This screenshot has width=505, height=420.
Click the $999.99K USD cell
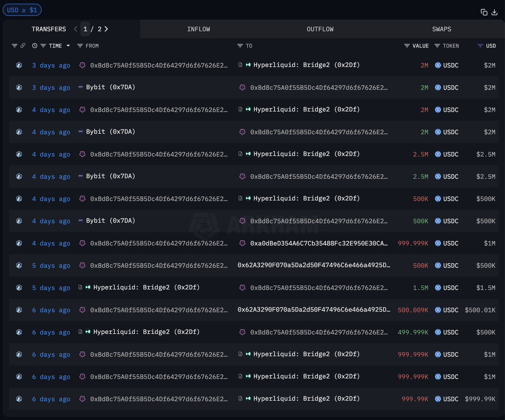tap(480, 399)
